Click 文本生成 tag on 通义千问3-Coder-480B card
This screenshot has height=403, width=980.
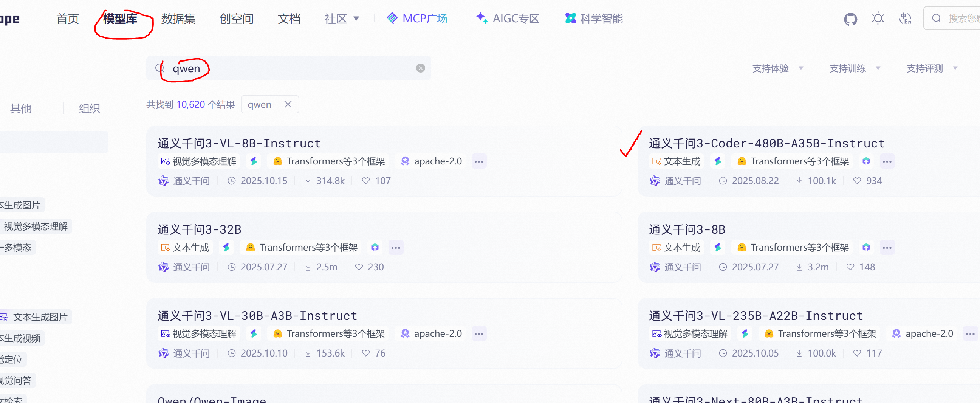click(676, 161)
